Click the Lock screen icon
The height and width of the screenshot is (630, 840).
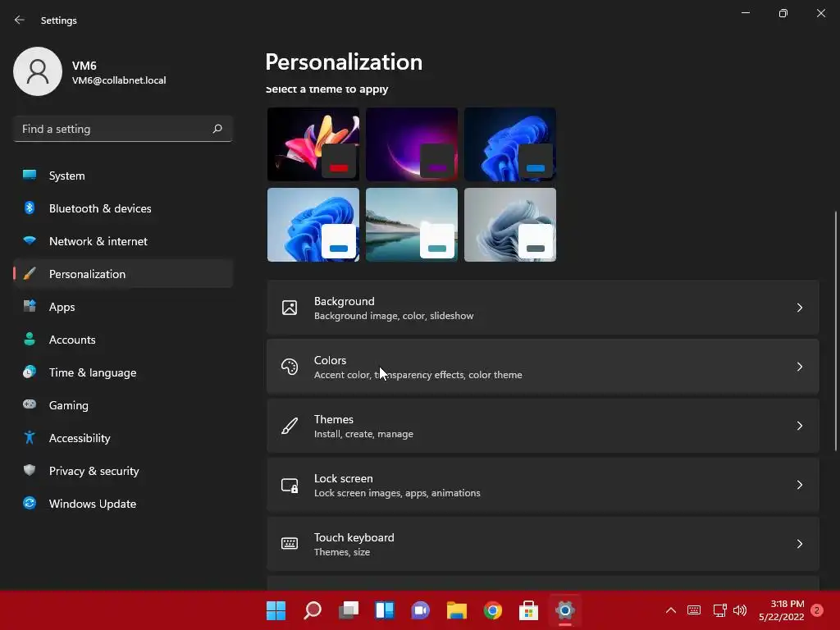click(290, 486)
